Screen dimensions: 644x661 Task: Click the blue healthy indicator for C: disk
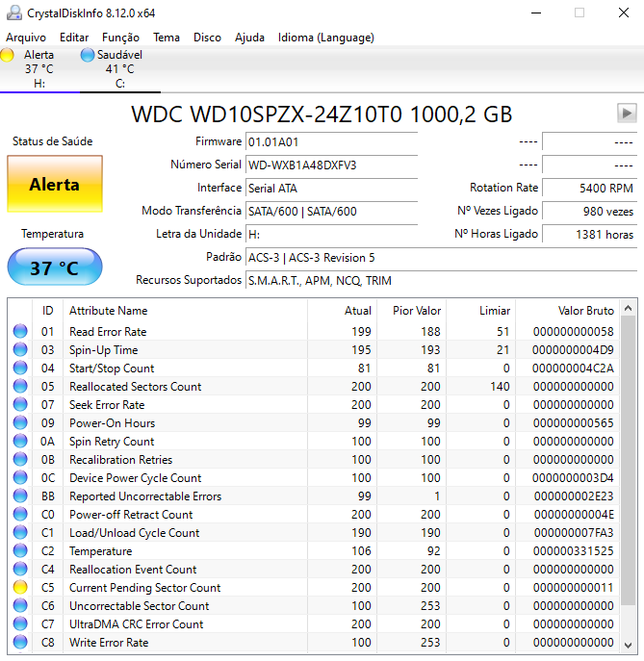pyautogui.click(x=88, y=55)
